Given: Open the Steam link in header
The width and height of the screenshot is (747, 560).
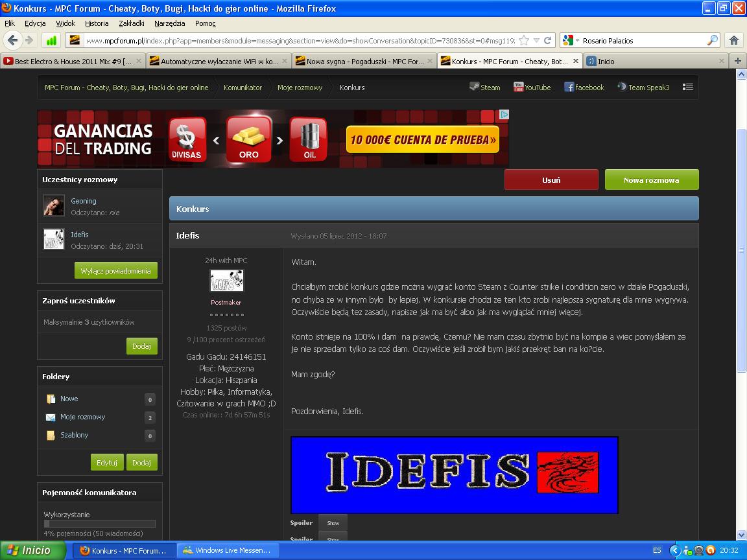Looking at the screenshot, I should [x=485, y=87].
